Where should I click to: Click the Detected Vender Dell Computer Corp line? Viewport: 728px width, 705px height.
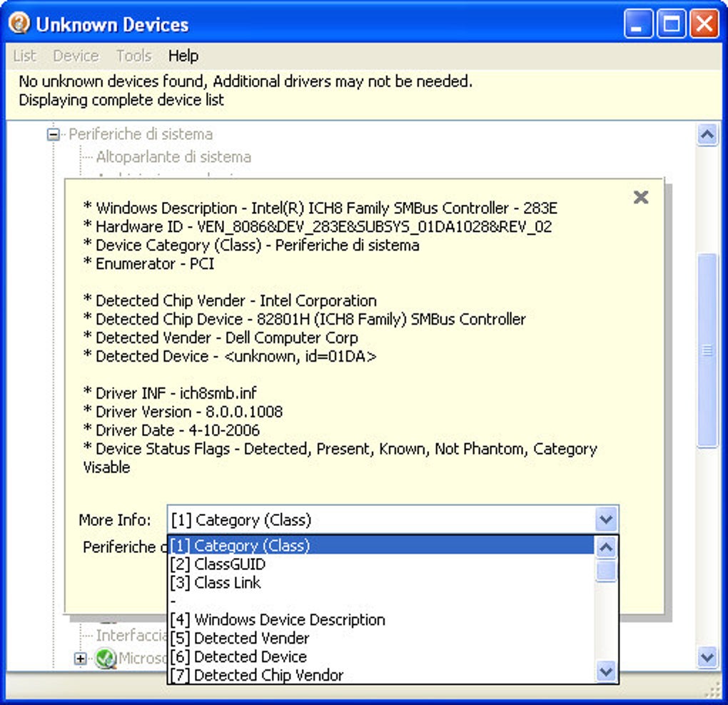click(x=221, y=338)
